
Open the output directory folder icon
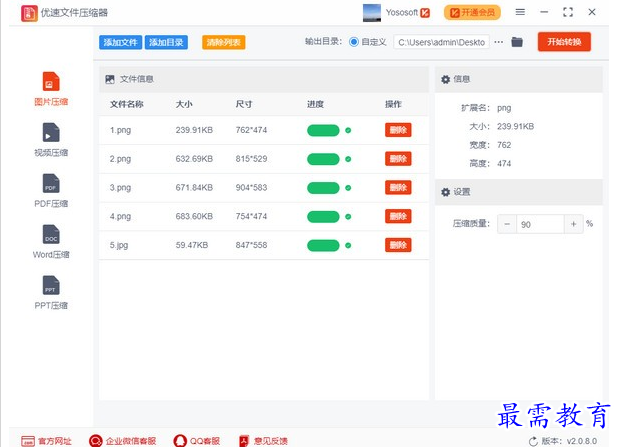tap(517, 42)
